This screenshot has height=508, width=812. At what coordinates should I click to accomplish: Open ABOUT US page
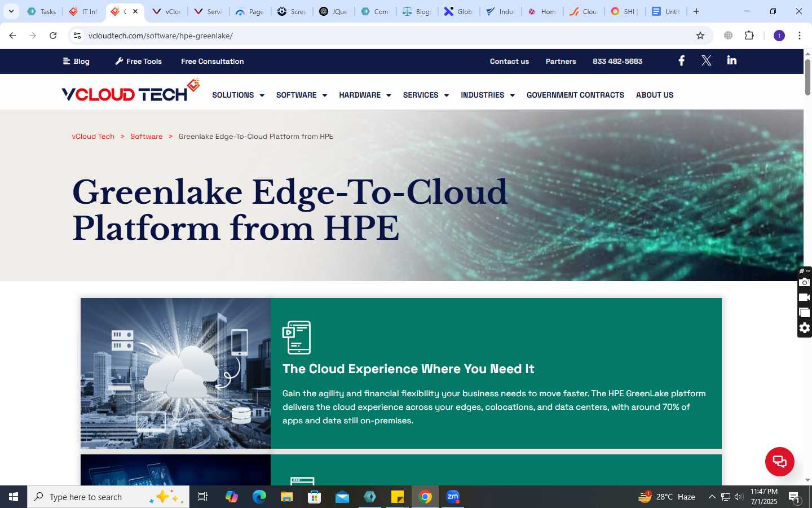(655, 95)
